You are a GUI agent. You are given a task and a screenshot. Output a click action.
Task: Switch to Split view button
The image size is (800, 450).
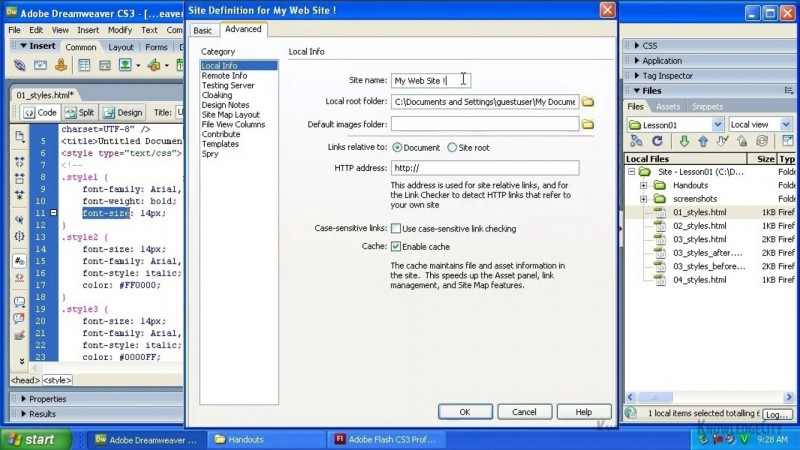80,112
